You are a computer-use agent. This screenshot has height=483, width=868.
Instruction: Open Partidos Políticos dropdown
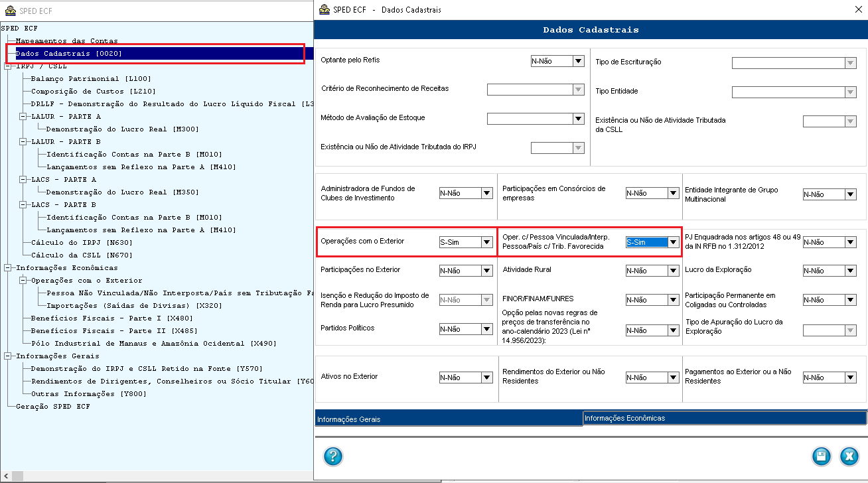(487, 329)
